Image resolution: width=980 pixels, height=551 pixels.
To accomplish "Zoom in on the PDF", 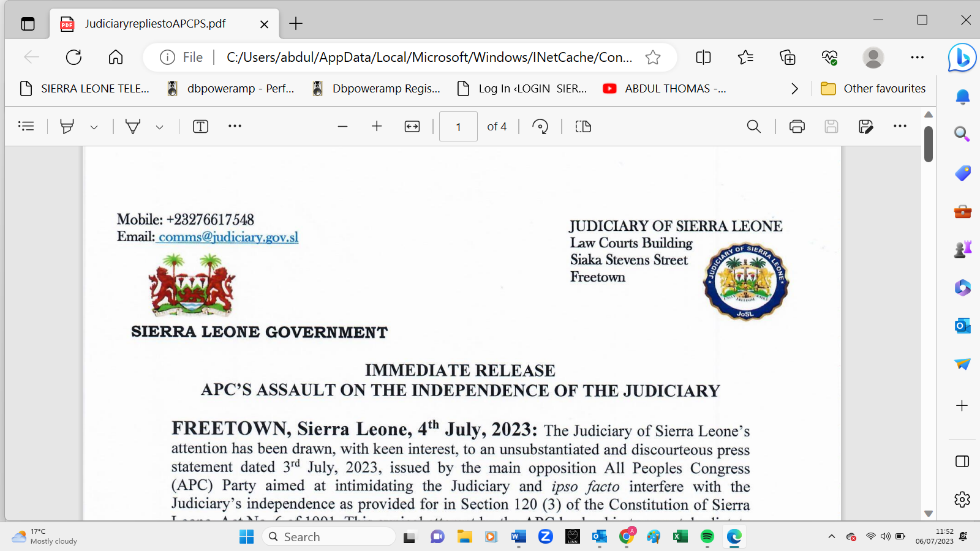I will [x=377, y=126].
